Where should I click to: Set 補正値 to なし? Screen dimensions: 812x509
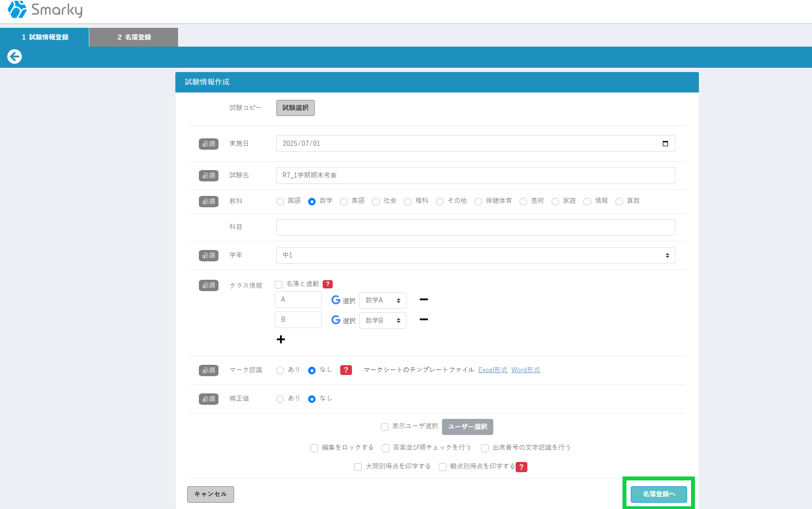tap(312, 399)
